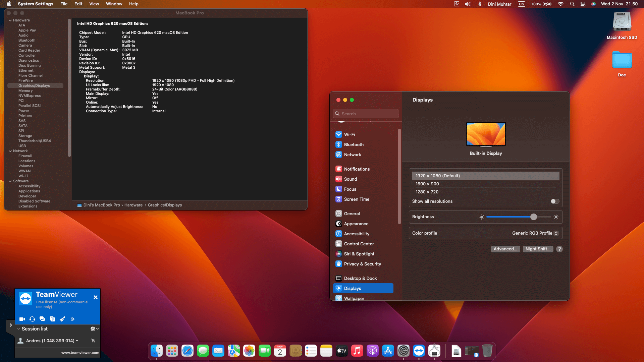Expand the Andres session dropdown

click(76, 341)
